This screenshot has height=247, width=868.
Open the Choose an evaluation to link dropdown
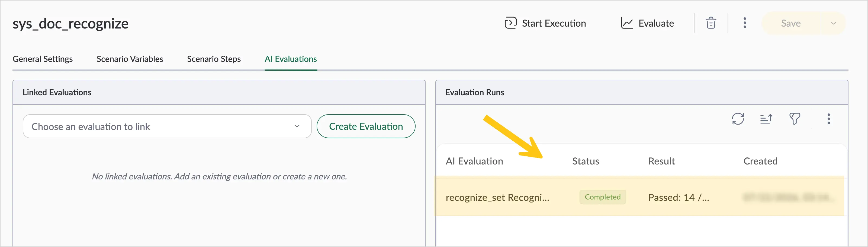(167, 126)
